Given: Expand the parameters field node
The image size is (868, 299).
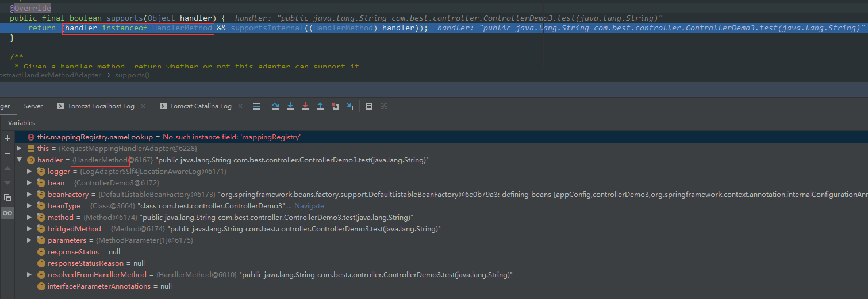Looking at the screenshot, I should tap(29, 240).
